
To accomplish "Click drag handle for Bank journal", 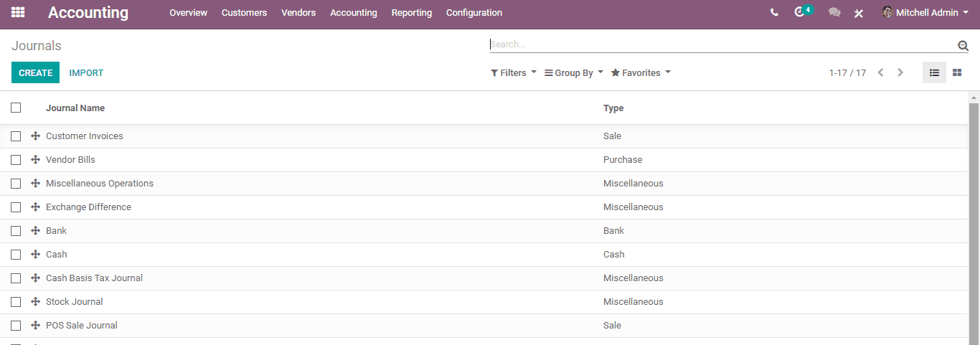I will pos(35,230).
